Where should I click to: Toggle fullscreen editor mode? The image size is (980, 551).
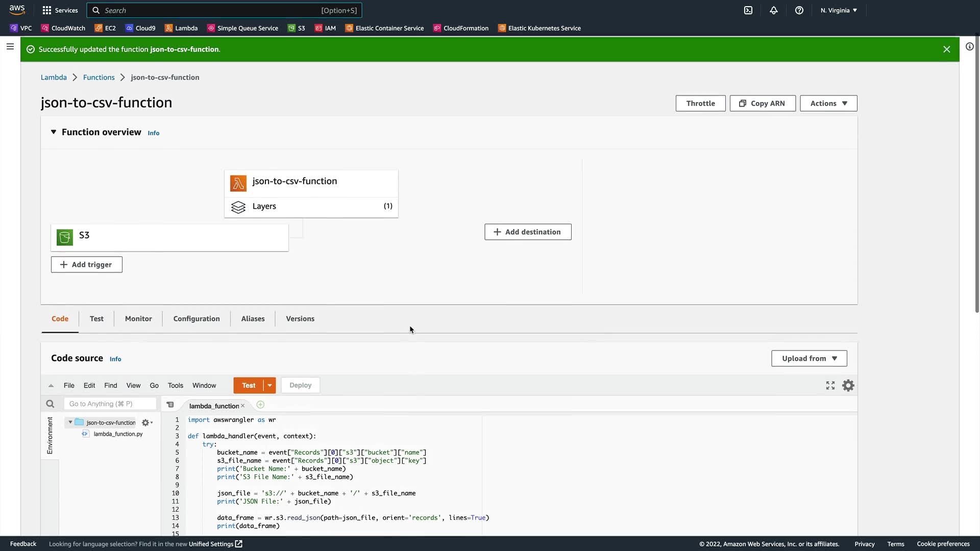click(830, 386)
